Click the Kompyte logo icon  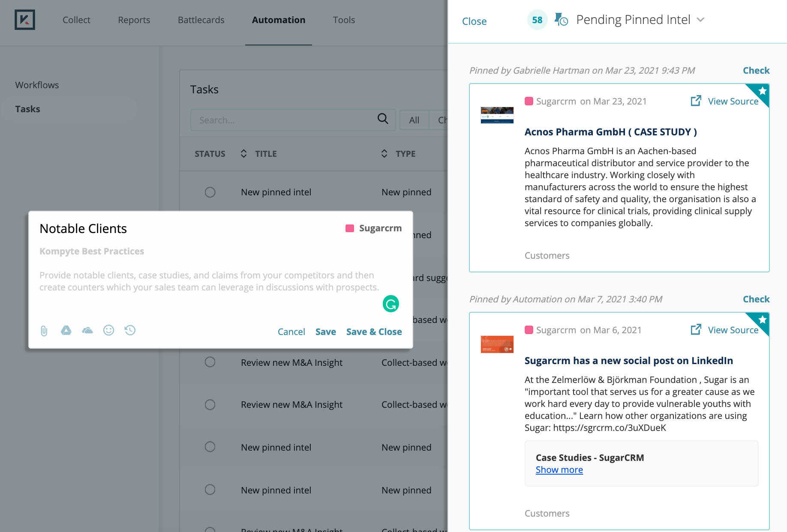25,20
